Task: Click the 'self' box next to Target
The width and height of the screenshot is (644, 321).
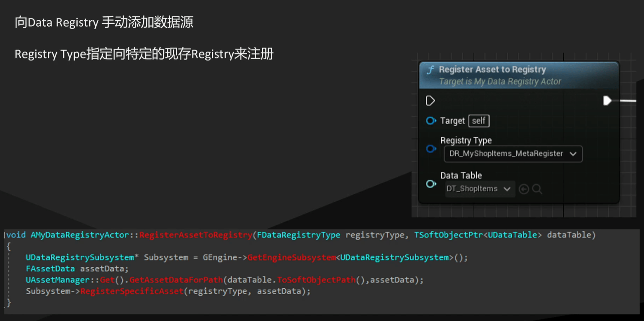Action: [478, 121]
